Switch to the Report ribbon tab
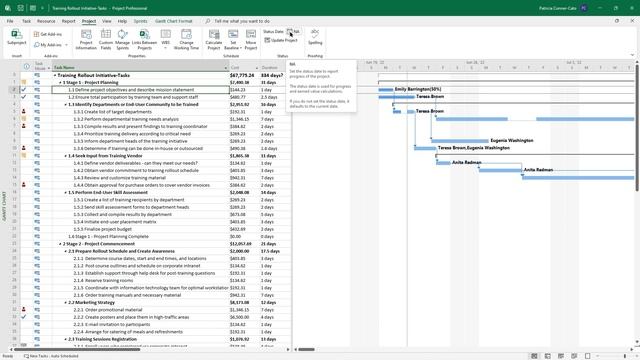The image size is (640, 360). point(69,21)
